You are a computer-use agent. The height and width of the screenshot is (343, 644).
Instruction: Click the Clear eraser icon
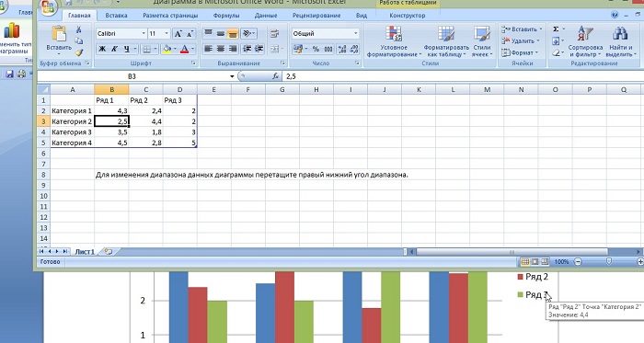click(x=556, y=53)
